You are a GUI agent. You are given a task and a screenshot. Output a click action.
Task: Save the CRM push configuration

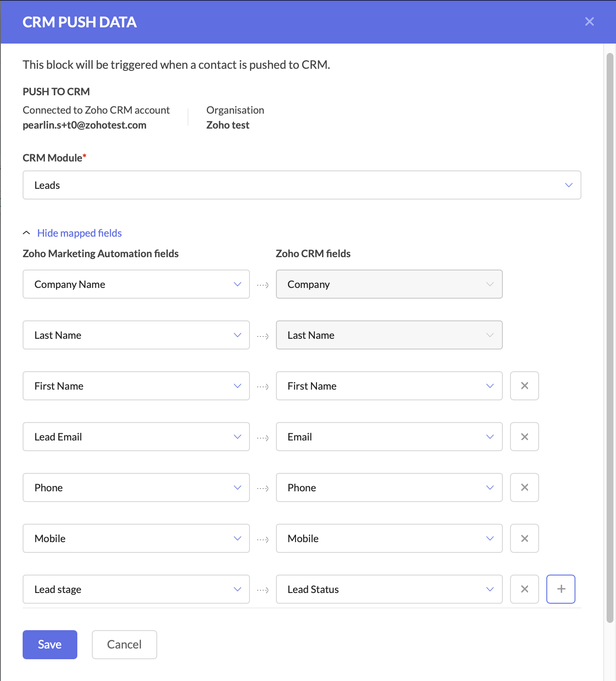[50, 645]
